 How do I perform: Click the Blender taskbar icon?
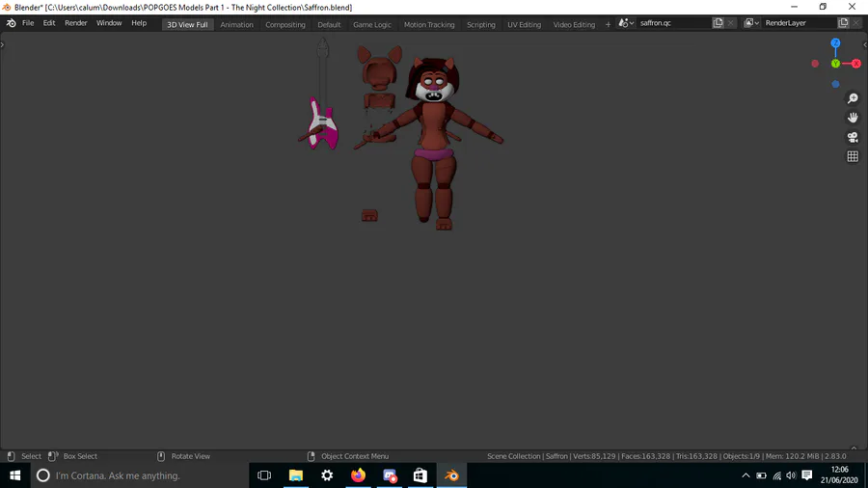coord(451,475)
